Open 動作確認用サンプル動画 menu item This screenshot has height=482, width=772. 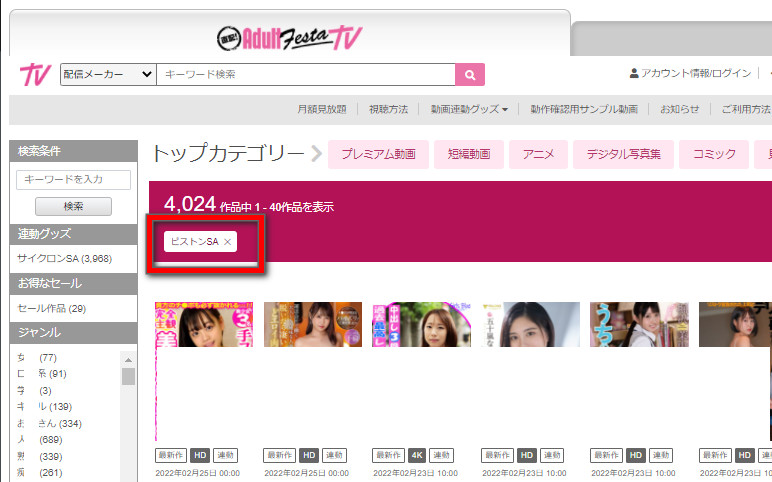tap(584, 109)
